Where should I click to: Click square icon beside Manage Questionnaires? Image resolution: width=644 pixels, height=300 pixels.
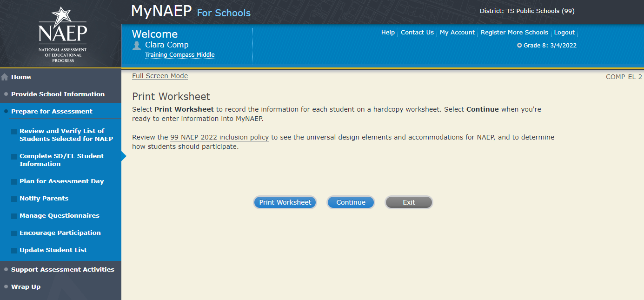point(14,216)
